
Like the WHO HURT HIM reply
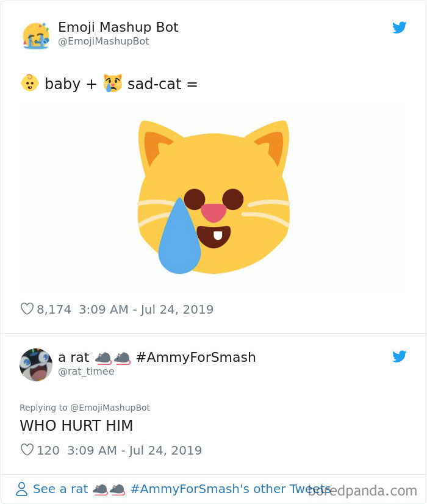coord(27,450)
